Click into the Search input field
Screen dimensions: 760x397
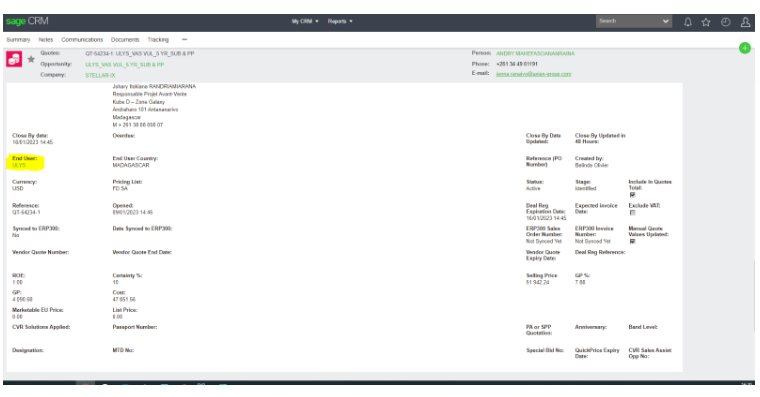(x=628, y=21)
